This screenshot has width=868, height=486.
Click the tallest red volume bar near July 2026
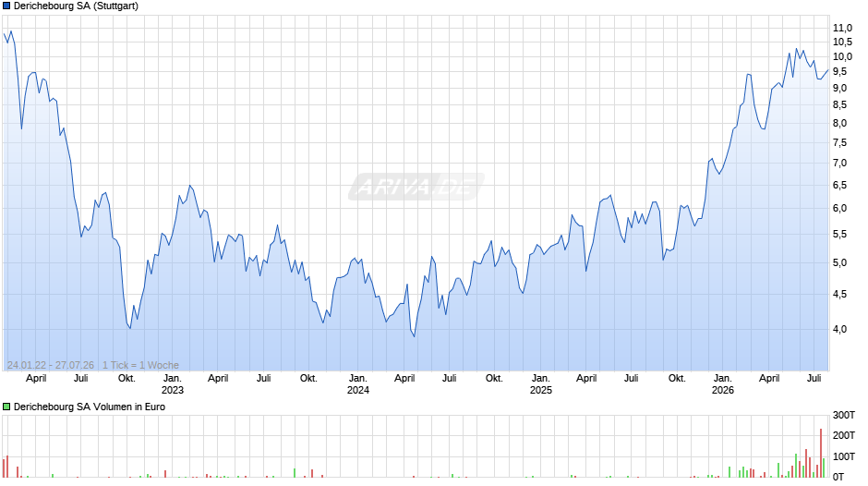[821, 453]
